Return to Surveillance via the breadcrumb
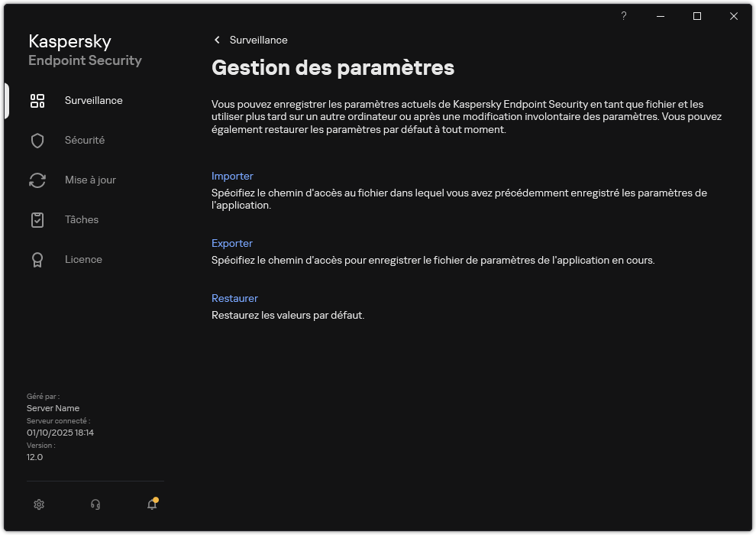This screenshot has height=535, width=756. click(x=260, y=40)
